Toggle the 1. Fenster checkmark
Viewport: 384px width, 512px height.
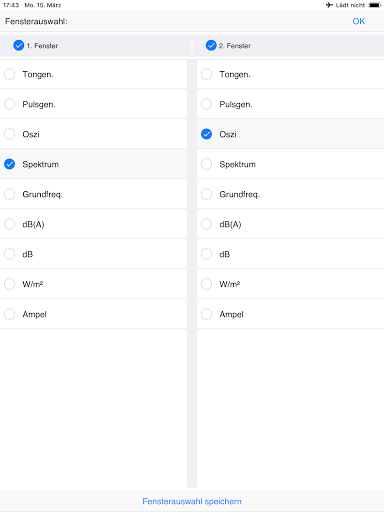coord(19,45)
